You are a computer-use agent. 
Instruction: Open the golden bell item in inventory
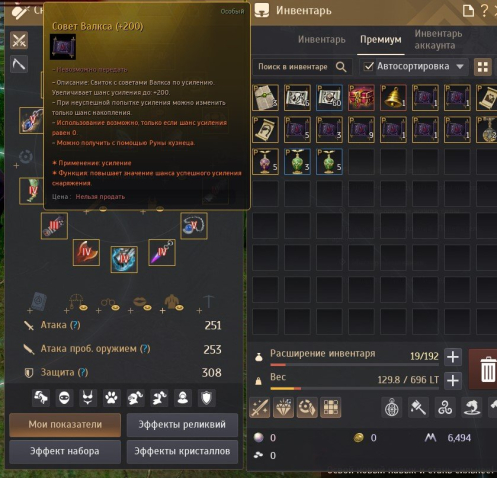click(x=393, y=97)
